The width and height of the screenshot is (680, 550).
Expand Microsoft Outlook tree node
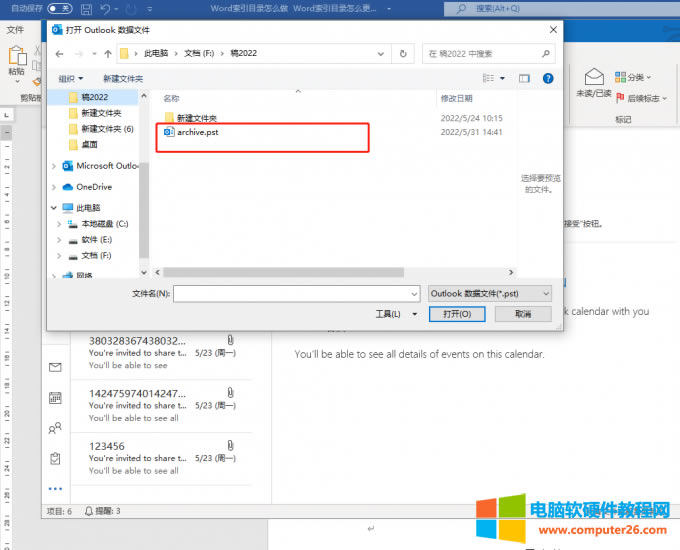54,166
